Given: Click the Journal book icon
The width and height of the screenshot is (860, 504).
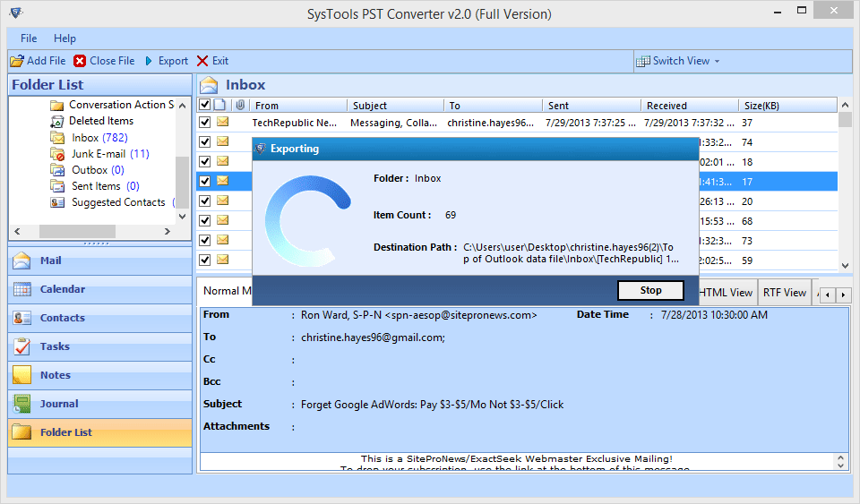Looking at the screenshot, I should 21,404.
